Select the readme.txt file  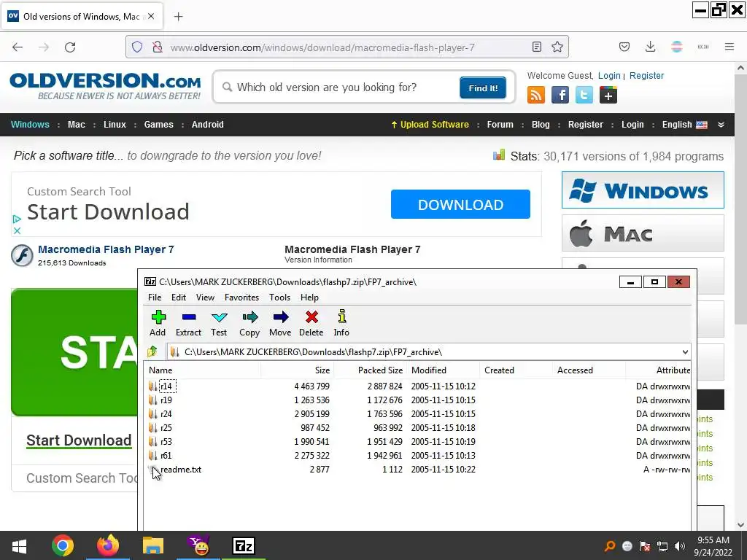[x=417, y=470]
